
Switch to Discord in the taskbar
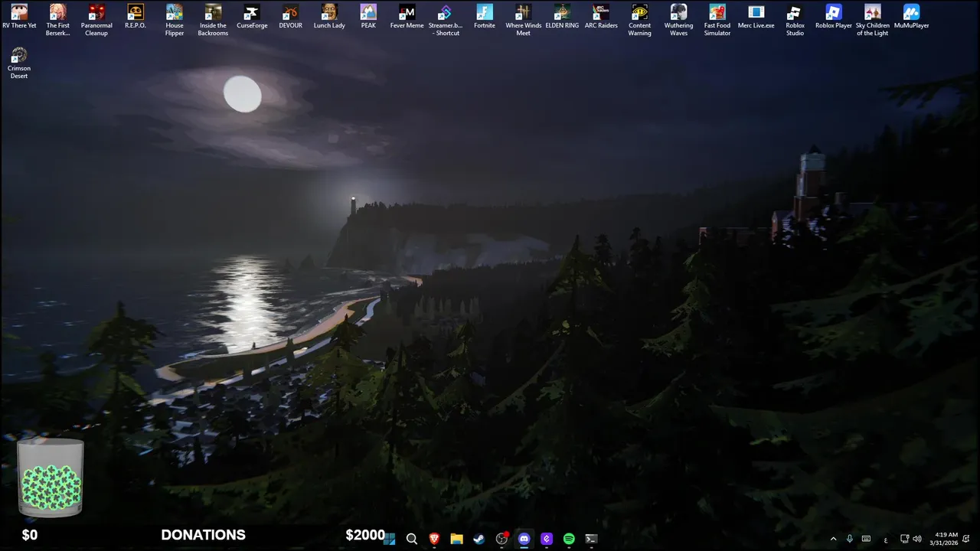pyautogui.click(x=524, y=539)
